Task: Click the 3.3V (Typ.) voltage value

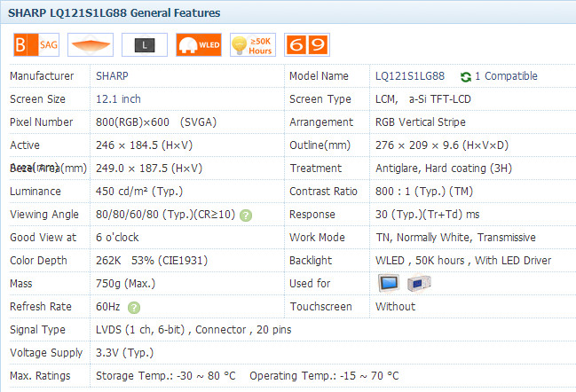Action: (124, 353)
